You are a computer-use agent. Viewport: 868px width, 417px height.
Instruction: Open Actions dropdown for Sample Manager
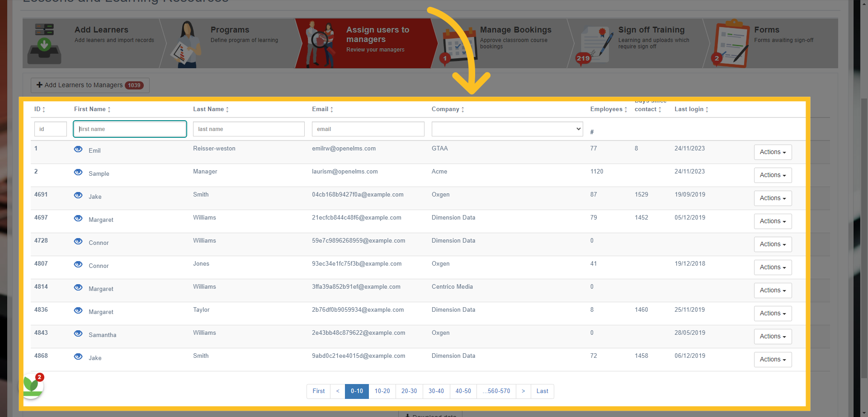773,175
